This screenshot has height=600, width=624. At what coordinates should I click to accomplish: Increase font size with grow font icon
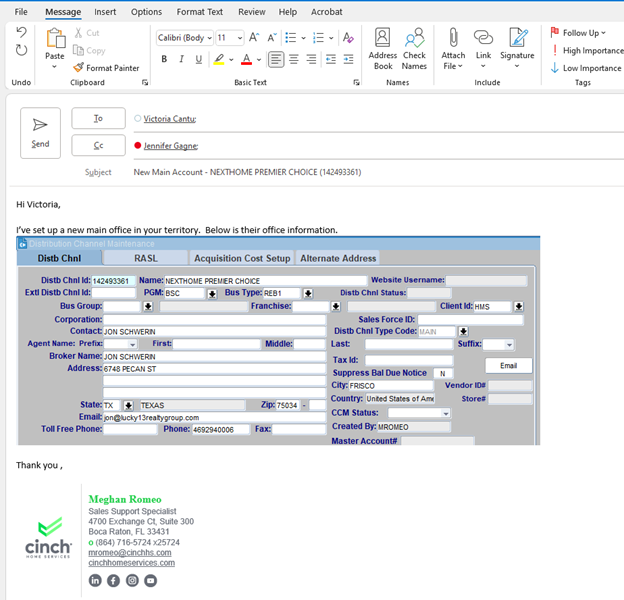pos(254,38)
